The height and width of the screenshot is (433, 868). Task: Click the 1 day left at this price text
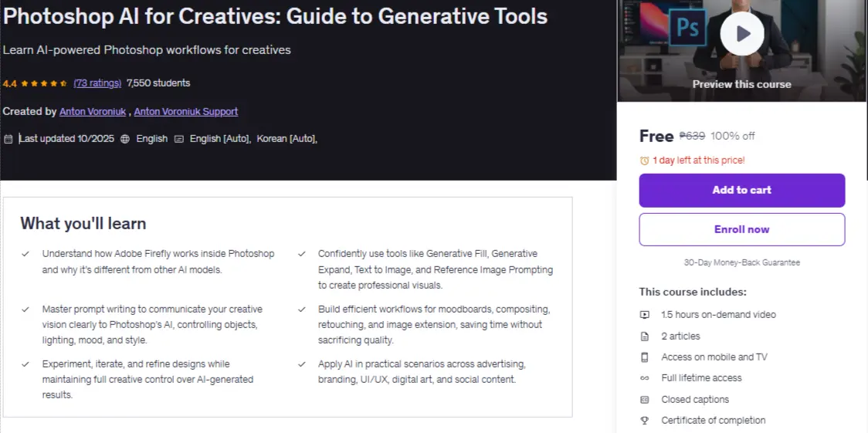(x=699, y=161)
